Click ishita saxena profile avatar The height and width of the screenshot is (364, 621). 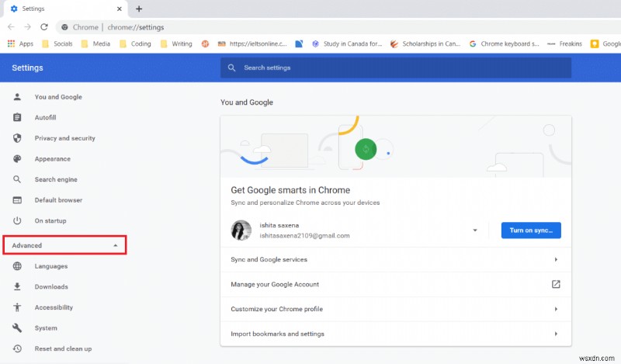pos(241,231)
